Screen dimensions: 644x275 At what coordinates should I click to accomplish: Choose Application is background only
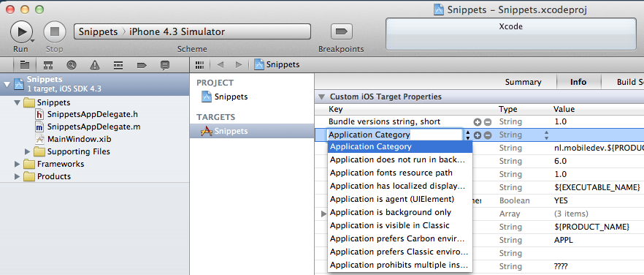tap(400, 212)
